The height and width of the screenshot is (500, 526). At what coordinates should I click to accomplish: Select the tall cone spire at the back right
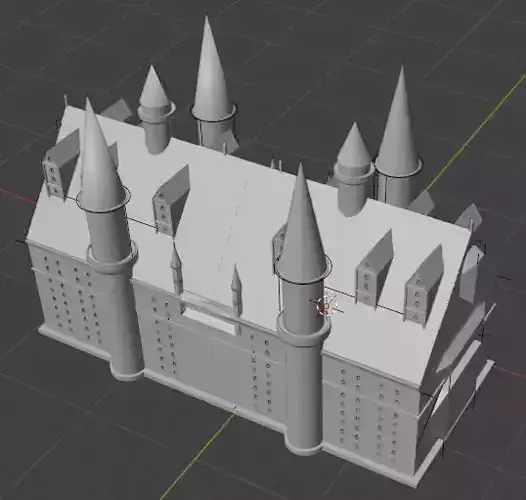398,123
